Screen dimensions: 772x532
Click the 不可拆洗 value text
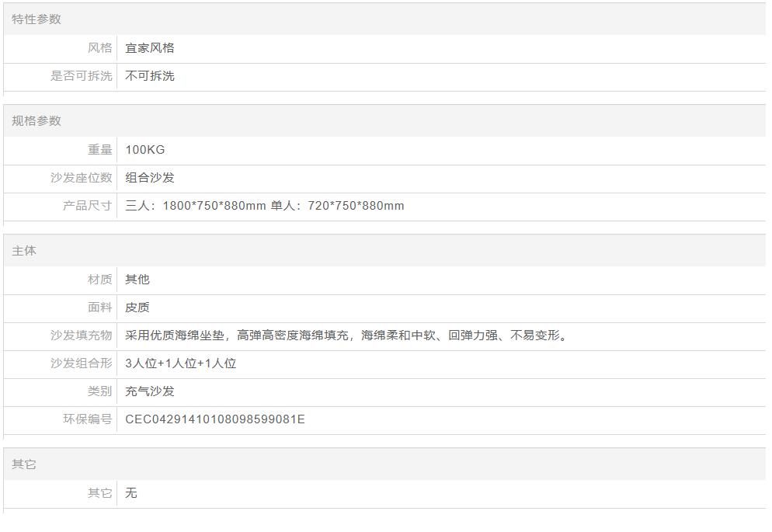[x=150, y=76]
